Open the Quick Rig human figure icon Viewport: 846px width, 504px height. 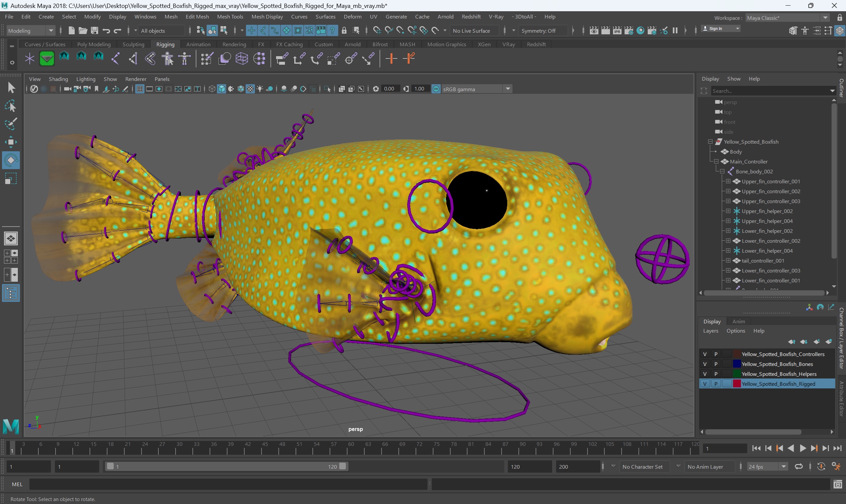168,59
